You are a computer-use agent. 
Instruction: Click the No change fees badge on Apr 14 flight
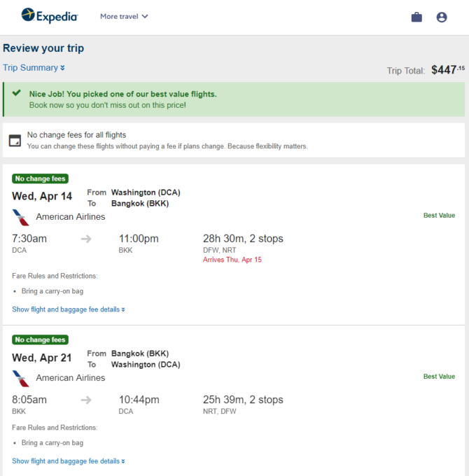[40, 178]
